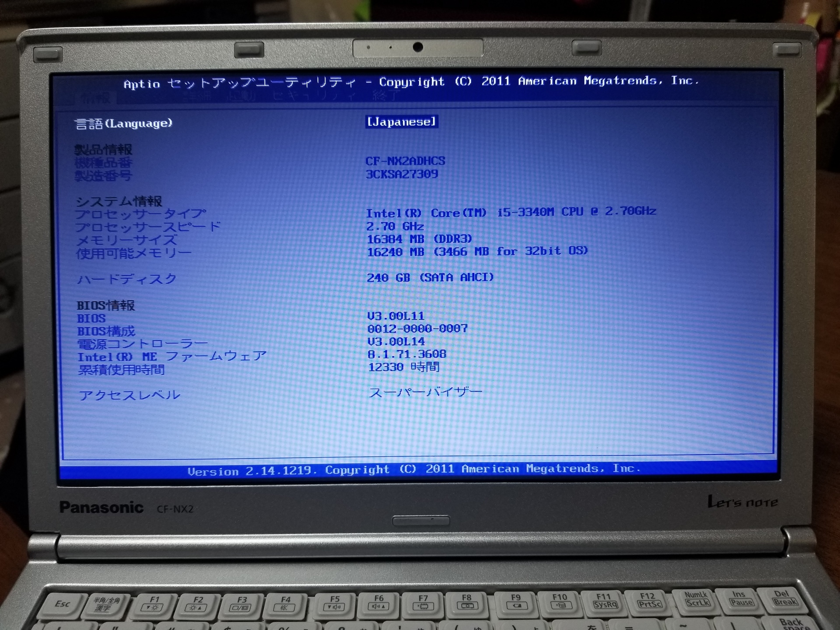Viewport: 840px width, 630px height.
Task: Click the 16384 MB (DDR3) value
Action: point(419,239)
